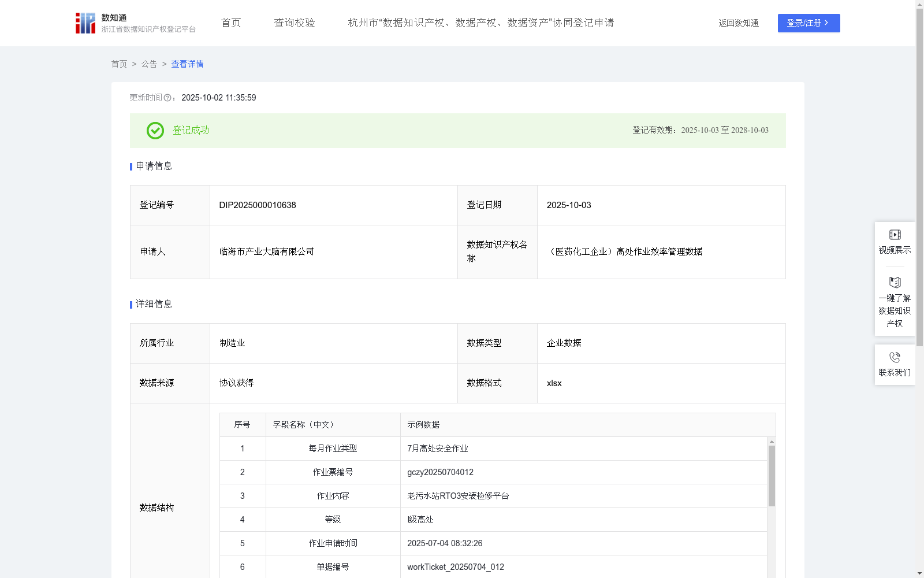Click the arrow in the 登录/注册 button
The height and width of the screenshot is (578, 924).
click(826, 23)
